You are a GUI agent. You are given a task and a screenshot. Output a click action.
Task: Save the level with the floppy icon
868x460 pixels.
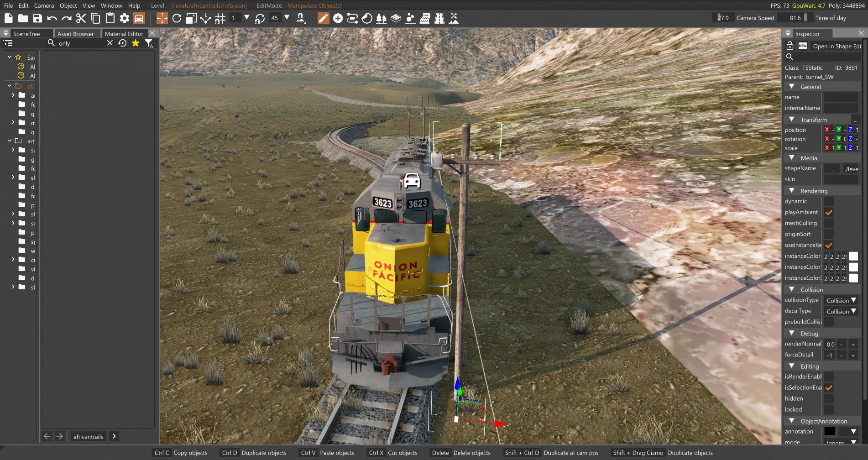[37, 18]
